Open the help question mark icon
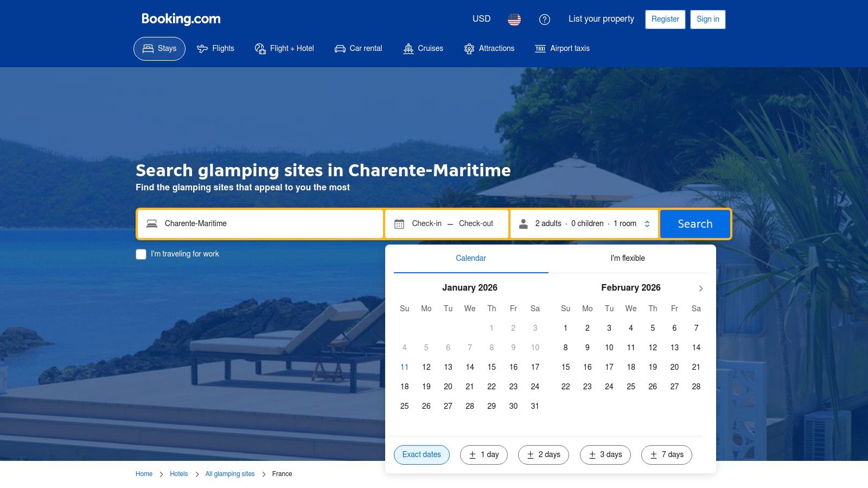 pyautogui.click(x=545, y=20)
